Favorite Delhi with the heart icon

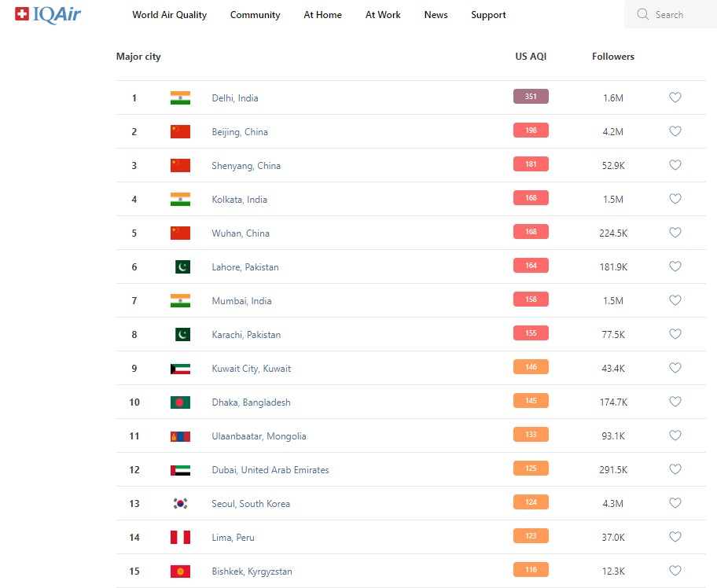click(x=675, y=97)
